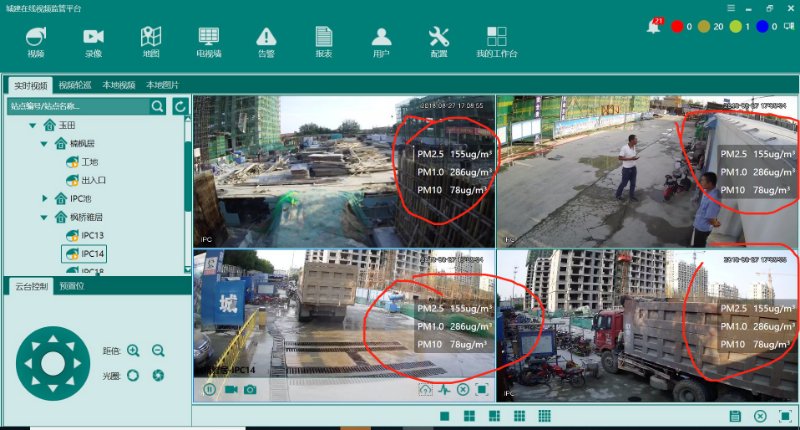Select the 出入口 camera
The height and width of the screenshot is (430, 800).
86,180
